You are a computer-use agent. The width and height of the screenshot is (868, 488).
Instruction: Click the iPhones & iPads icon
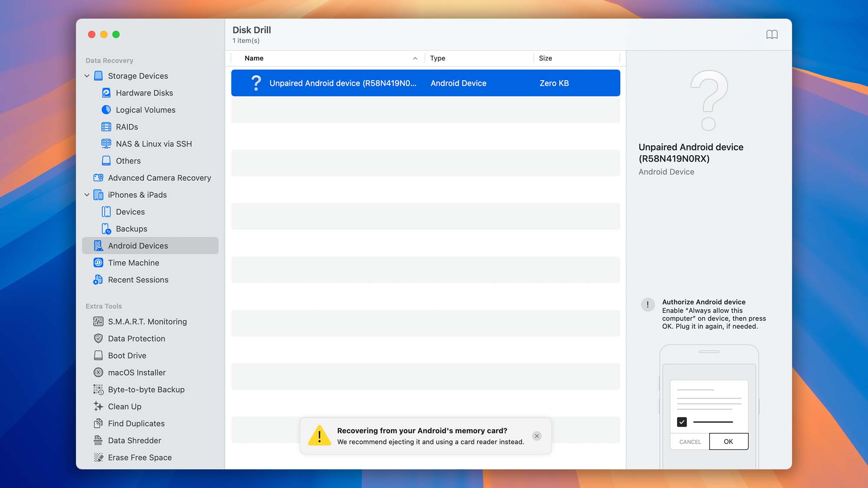[x=99, y=195]
